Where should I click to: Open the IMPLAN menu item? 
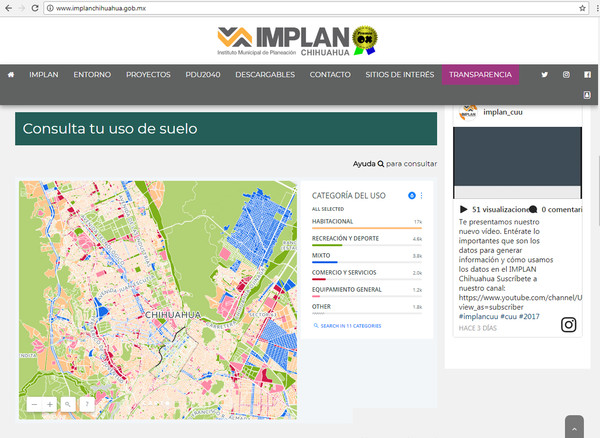click(x=44, y=75)
